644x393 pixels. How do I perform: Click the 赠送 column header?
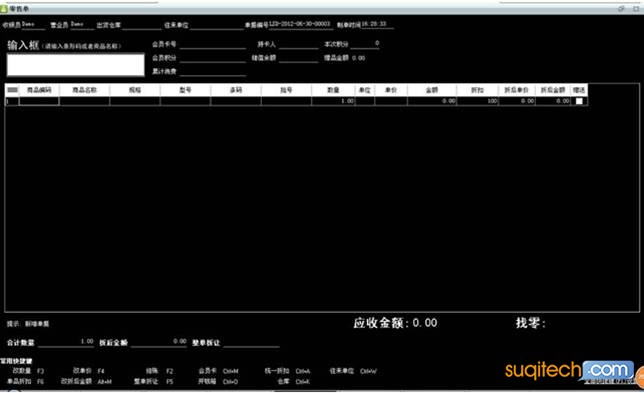tap(579, 90)
